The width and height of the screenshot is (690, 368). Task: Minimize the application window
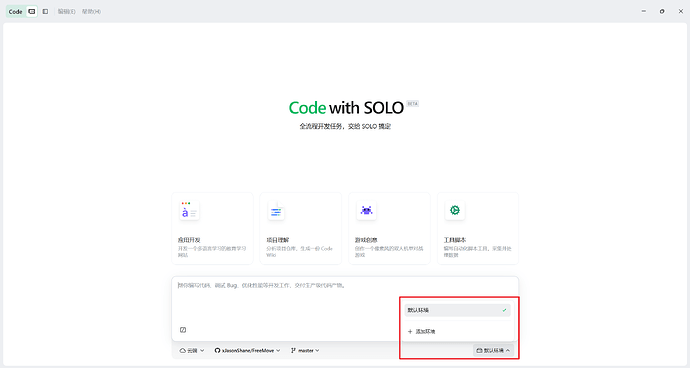644,11
